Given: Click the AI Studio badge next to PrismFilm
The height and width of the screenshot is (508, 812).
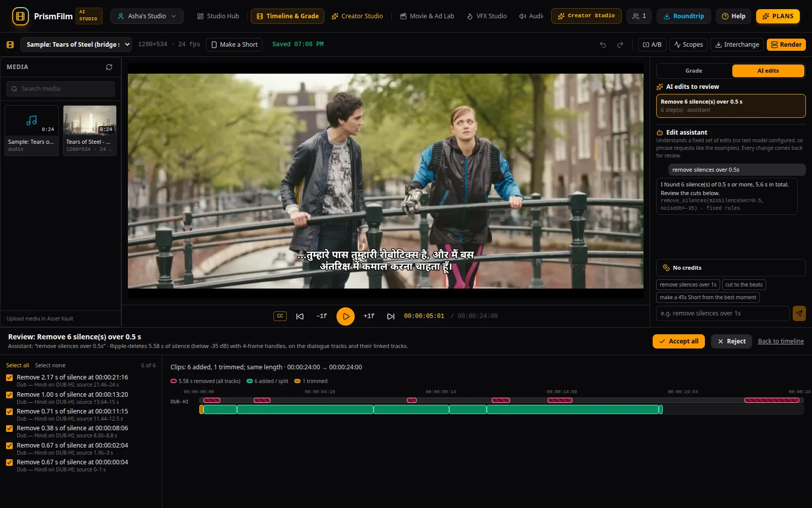Looking at the screenshot, I should point(89,16).
